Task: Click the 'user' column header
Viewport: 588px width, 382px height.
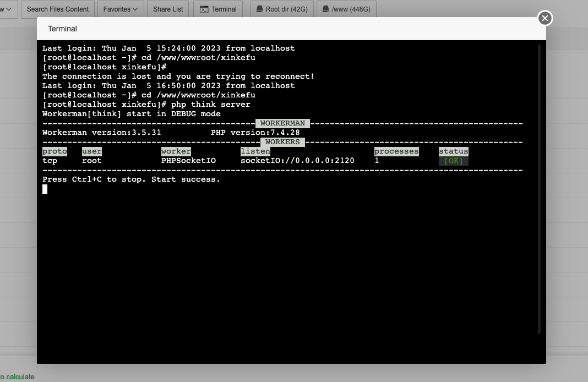Action: [92, 151]
